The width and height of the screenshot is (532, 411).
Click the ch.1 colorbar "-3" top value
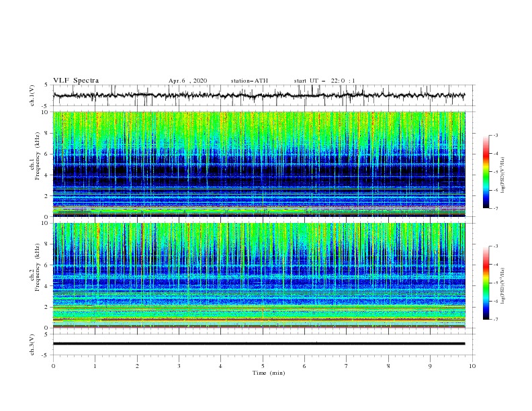click(x=495, y=136)
